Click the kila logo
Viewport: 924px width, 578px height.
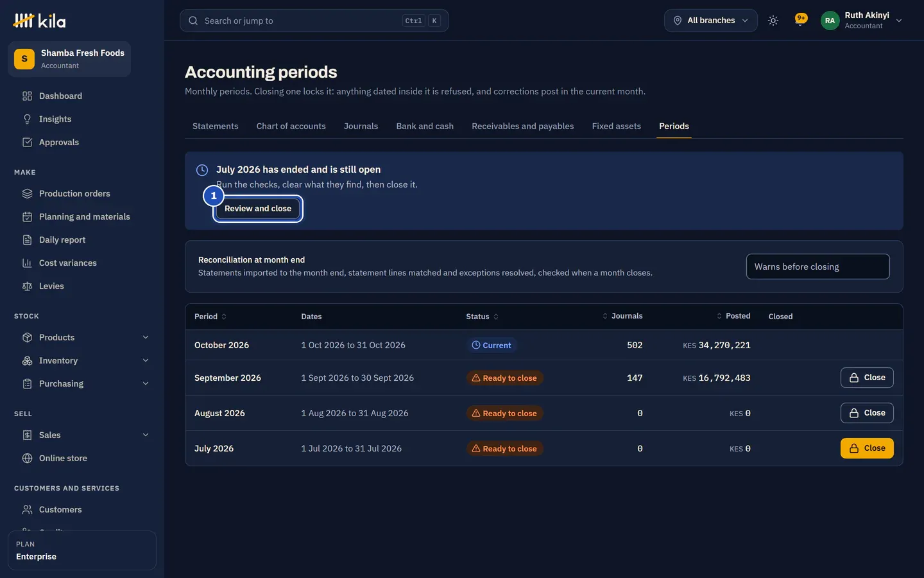39,21
